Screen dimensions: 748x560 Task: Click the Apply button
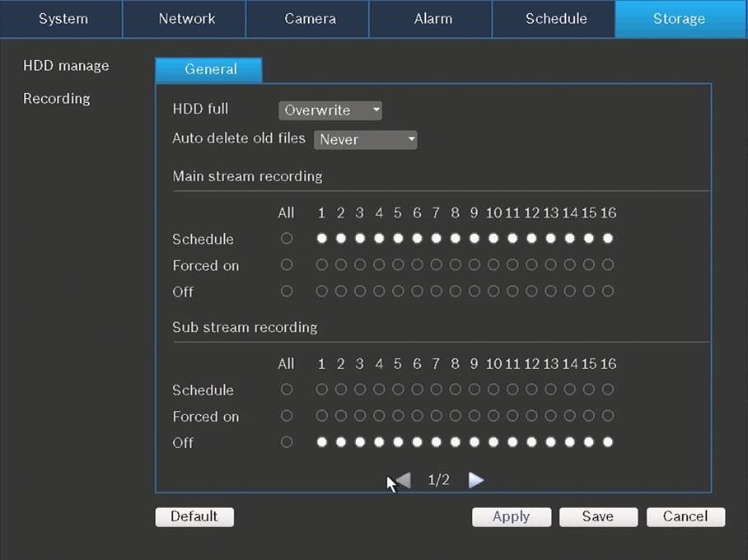(x=511, y=516)
